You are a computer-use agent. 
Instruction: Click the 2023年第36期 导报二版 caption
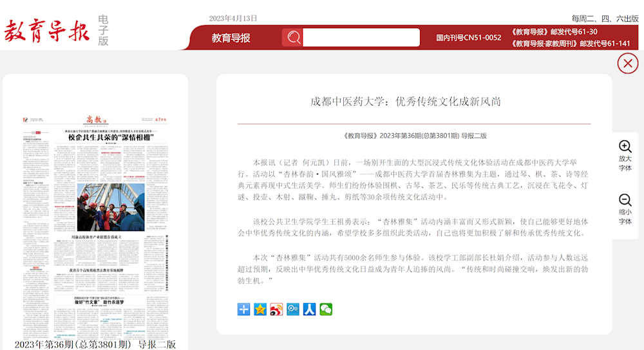click(x=95, y=344)
